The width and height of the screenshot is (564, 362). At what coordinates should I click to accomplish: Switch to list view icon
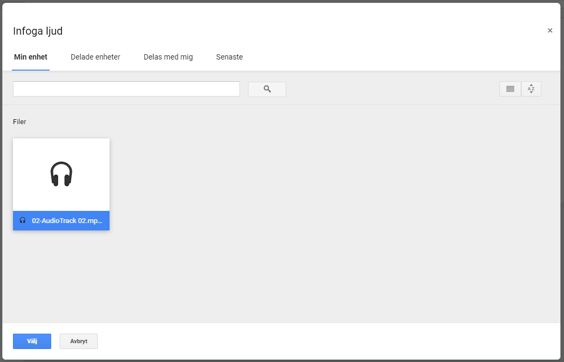(510, 89)
